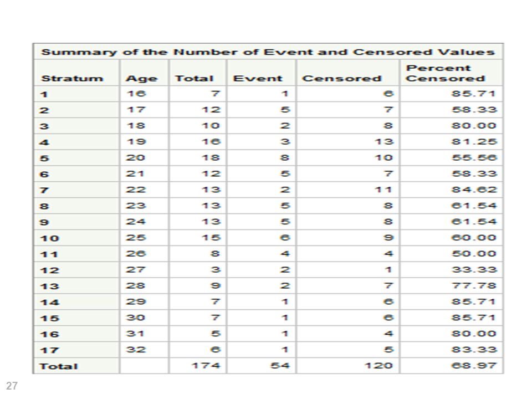Click the Event column header
The image size is (532, 399).
pyautogui.click(x=258, y=78)
